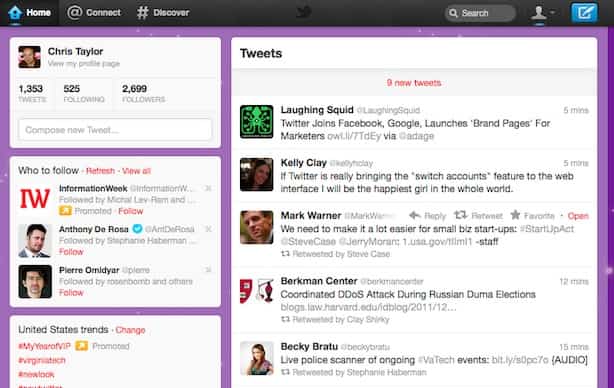Load the 9 new tweets

click(414, 83)
